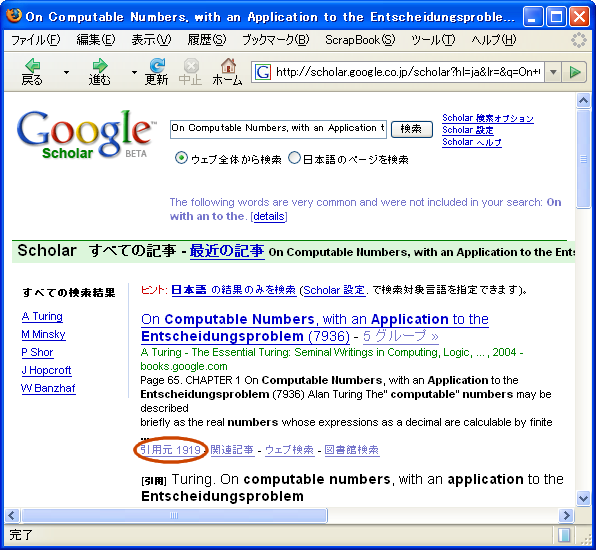
Task: Click horizontal scrollbar left arrow
Action: coord(11,515)
